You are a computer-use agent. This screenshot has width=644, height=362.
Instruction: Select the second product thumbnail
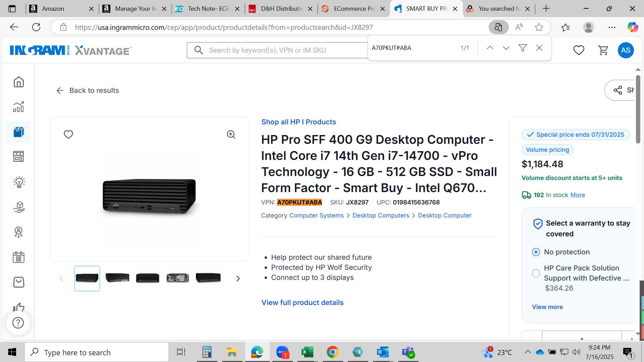pos(117,278)
